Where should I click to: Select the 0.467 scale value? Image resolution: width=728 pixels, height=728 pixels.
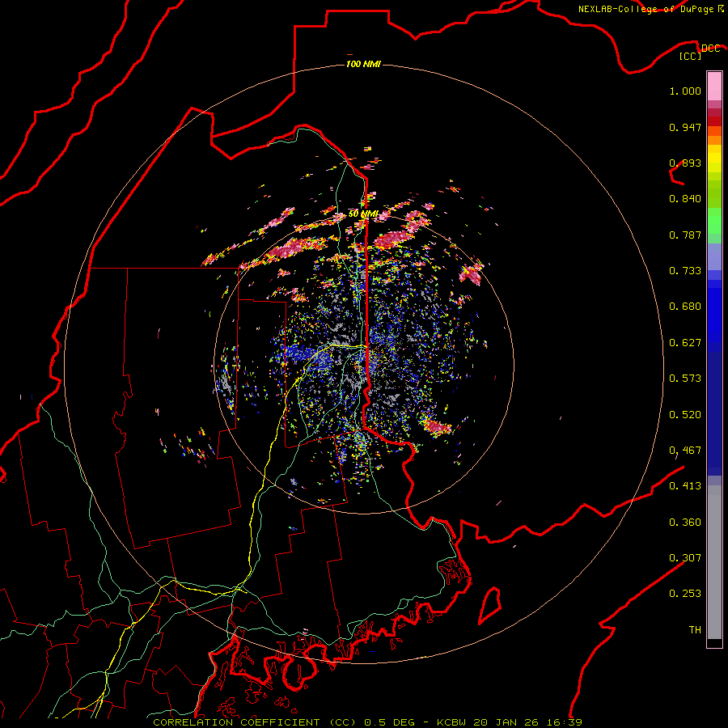point(685,451)
